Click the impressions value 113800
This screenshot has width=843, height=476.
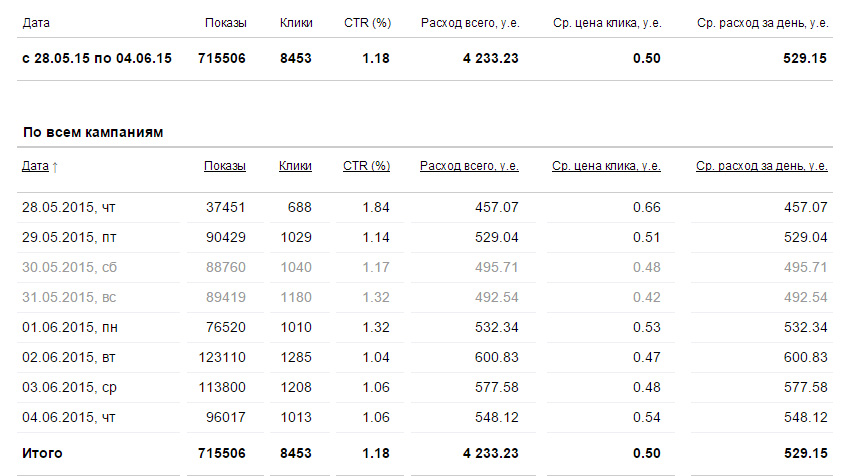pos(222,388)
